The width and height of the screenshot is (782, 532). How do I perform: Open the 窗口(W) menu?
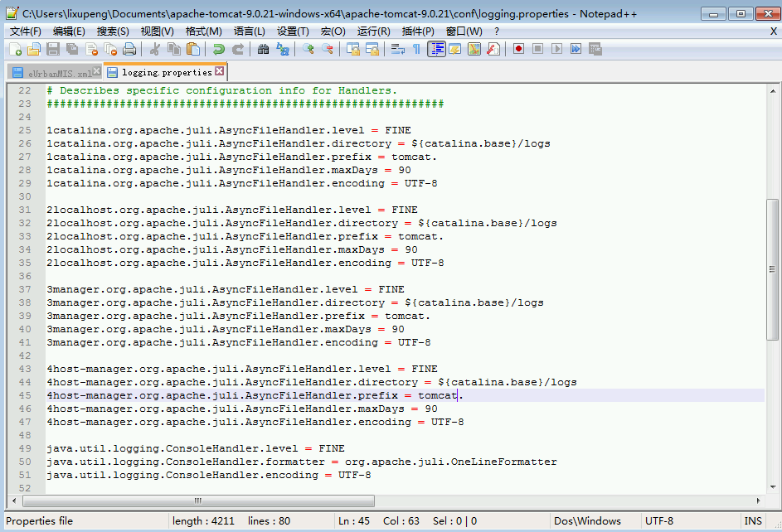point(464,31)
